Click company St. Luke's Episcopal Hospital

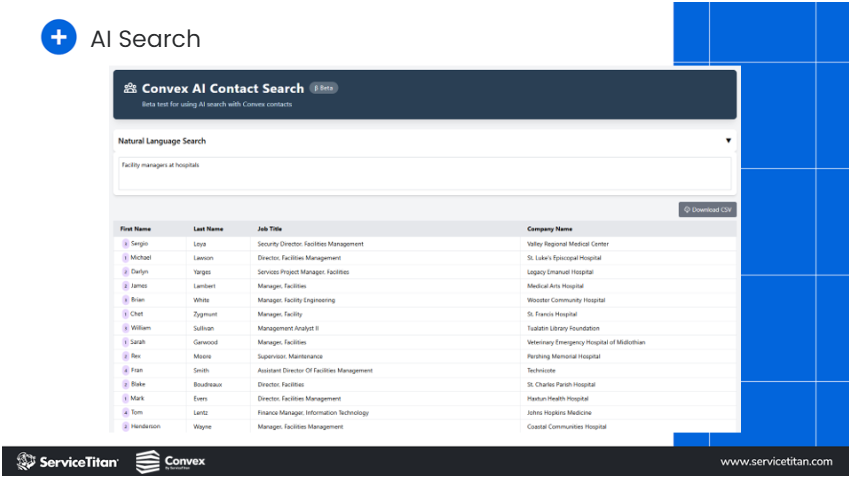(x=564, y=258)
